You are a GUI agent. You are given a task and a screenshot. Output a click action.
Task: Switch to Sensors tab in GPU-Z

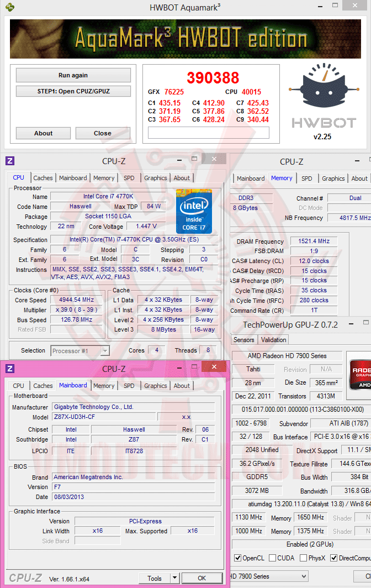coord(244,340)
